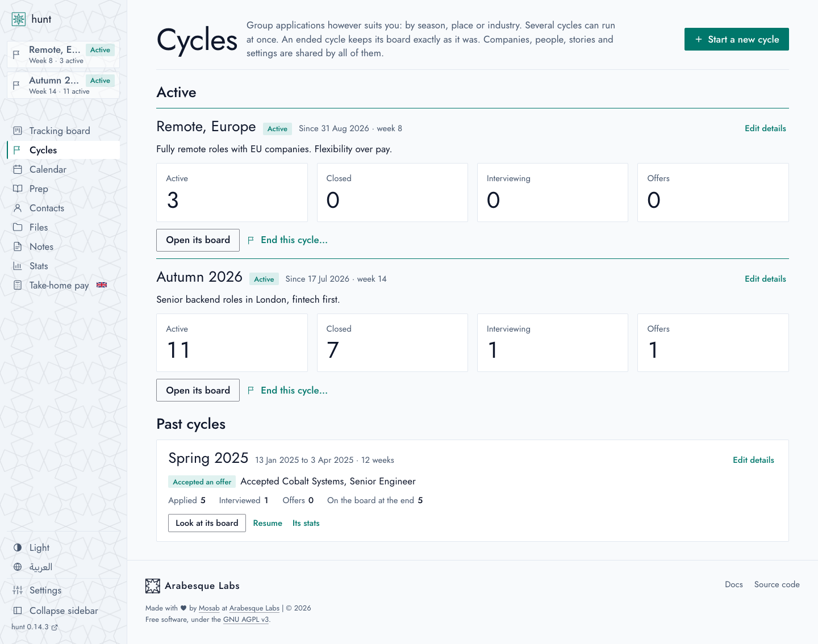This screenshot has height=644, width=818.
Task: Edit details of Autumn 2026
Action: pos(765,279)
